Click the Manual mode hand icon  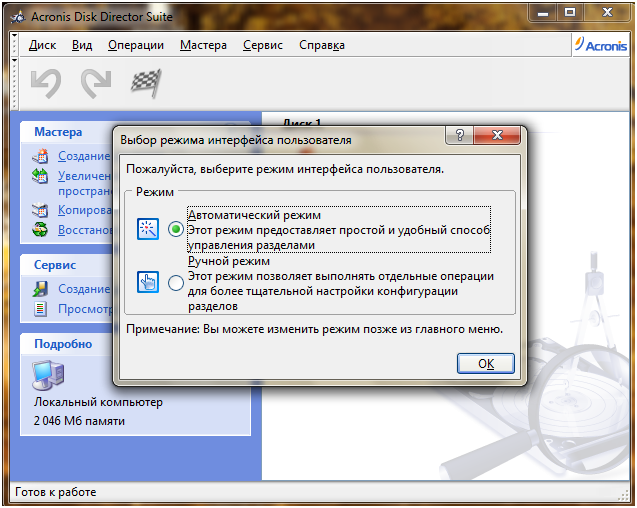pos(148,282)
